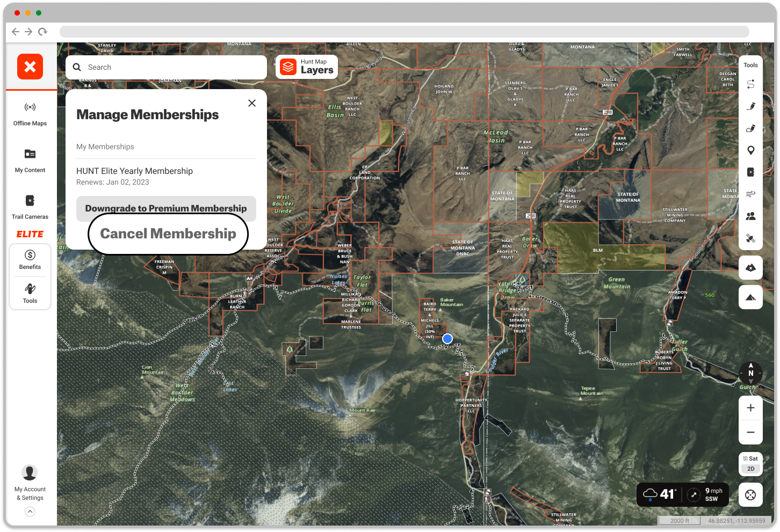This screenshot has width=780, height=532.
Task: Select the My Memberships tab
Action: coord(105,147)
